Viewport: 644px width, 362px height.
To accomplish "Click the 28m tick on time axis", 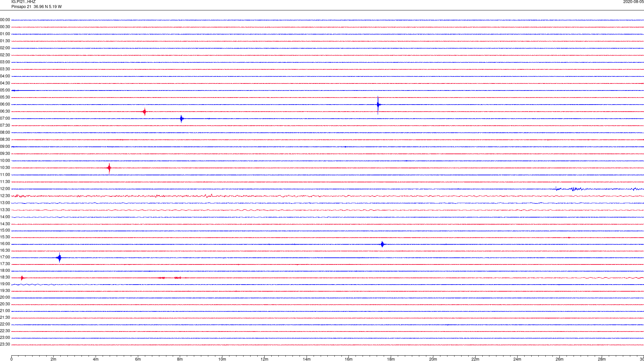I will (602, 359).
